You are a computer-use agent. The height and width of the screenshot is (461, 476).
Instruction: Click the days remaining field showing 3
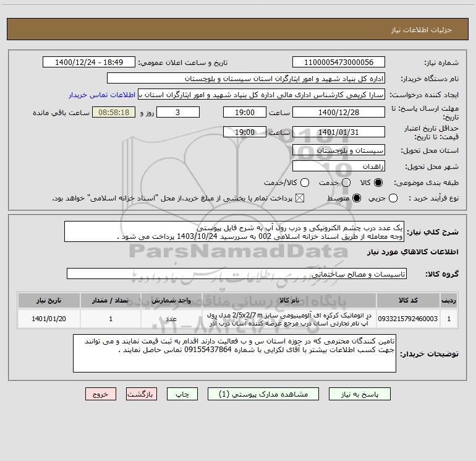tap(178, 112)
